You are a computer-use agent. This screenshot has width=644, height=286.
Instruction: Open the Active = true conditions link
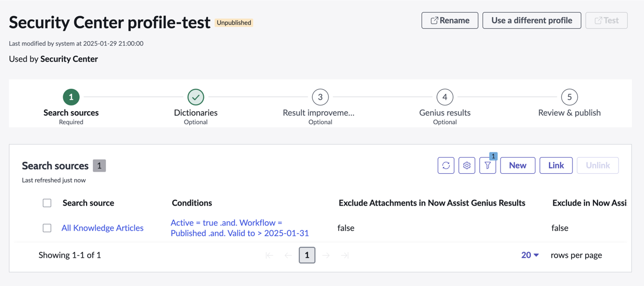coord(239,228)
